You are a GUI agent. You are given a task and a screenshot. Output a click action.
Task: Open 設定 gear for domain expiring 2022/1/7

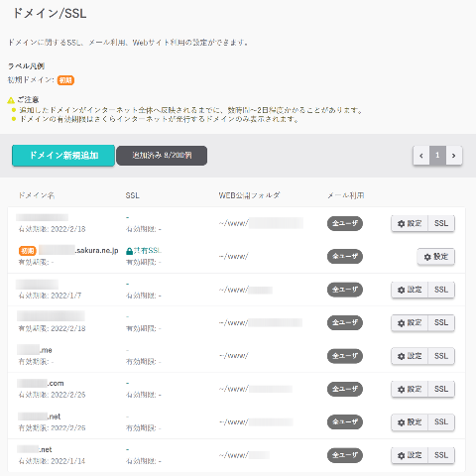pos(410,290)
